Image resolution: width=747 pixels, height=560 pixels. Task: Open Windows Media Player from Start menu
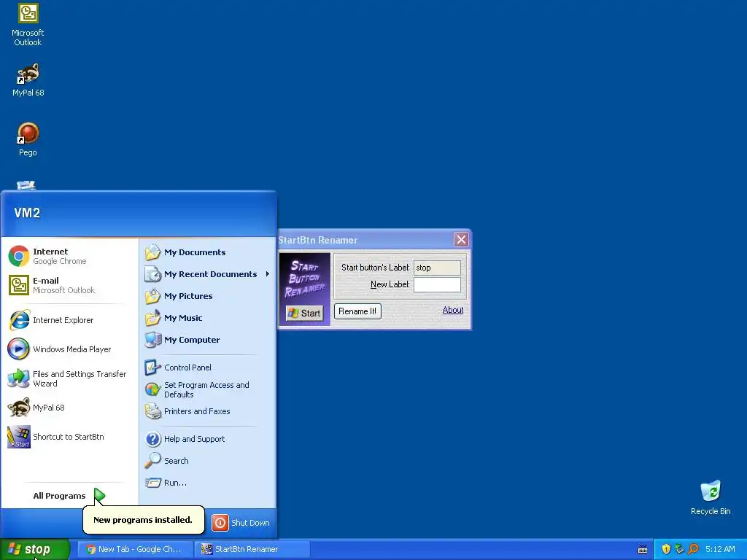(x=69, y=349)
